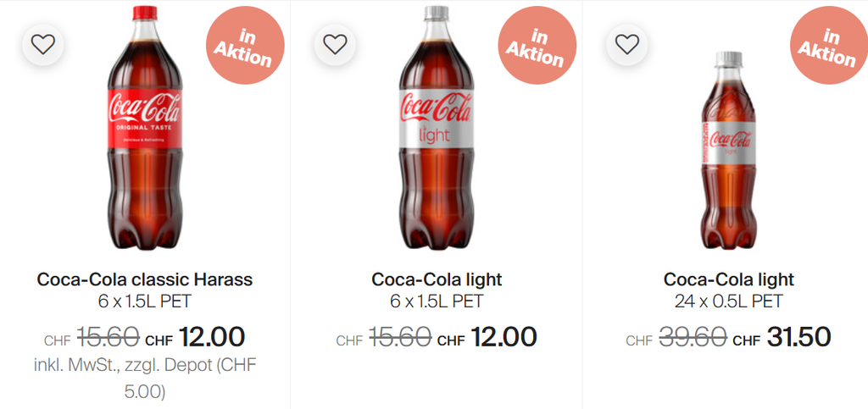
Task: Click the '6 x 1.5L PET' text under Coca-Cola light
Action: tap(437, 301)
